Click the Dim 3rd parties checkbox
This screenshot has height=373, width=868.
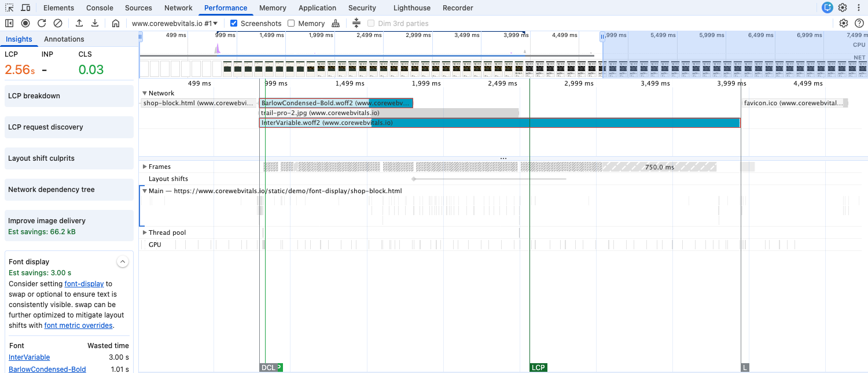pyautogui.click(x=371, y=23)
